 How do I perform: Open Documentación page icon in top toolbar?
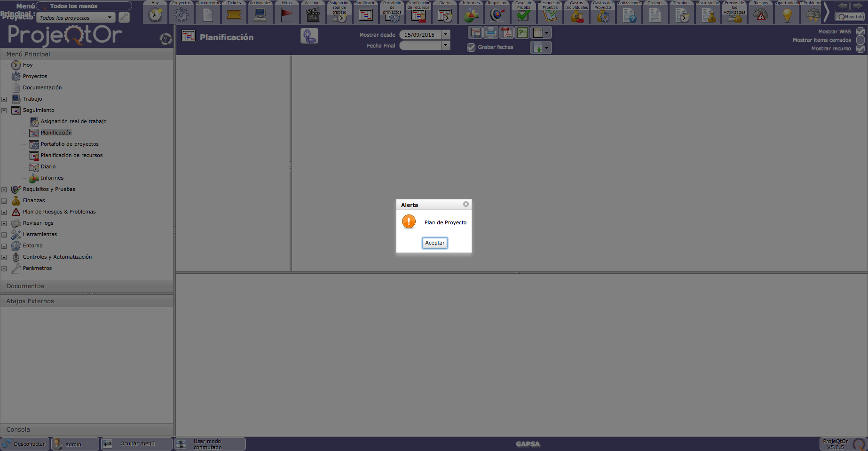point(208,15)
